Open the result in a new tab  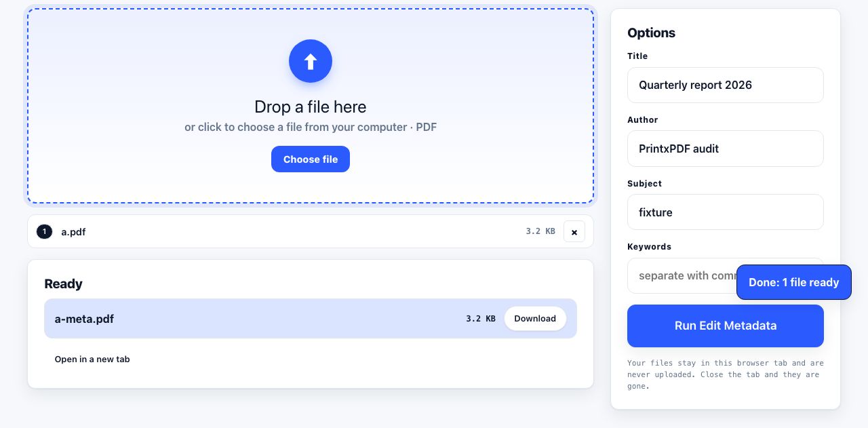point(92,359)
